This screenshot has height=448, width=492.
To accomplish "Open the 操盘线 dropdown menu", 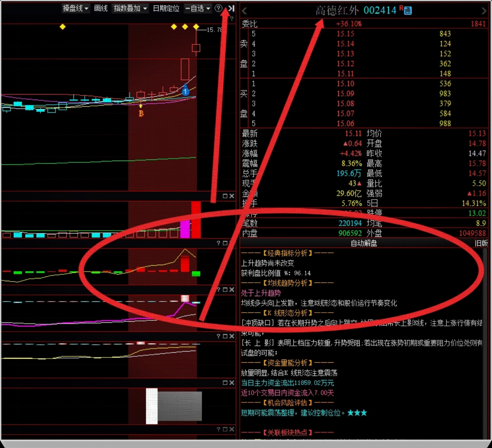I will [75, 9].
